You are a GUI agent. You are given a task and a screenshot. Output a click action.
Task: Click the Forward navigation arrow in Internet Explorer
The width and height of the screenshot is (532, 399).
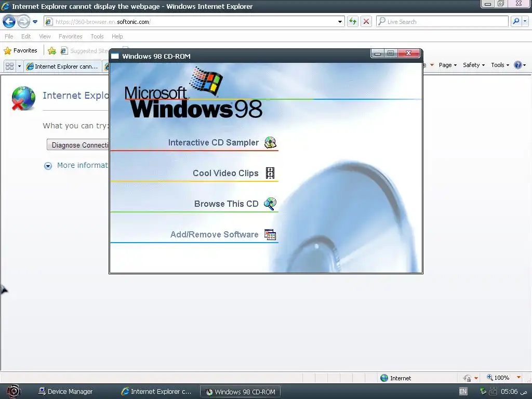pyautogui.click(x=23, y=22)
